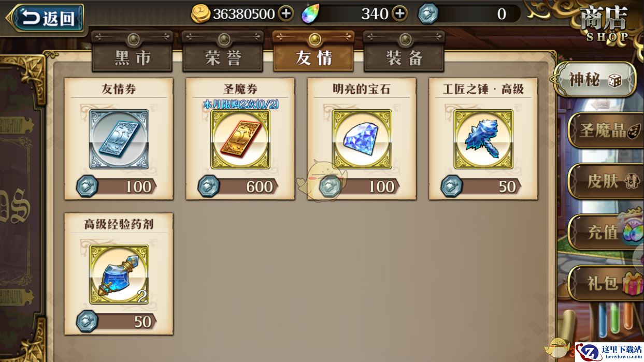Go back with the 返回 button
644x362 pixels.
46,19
